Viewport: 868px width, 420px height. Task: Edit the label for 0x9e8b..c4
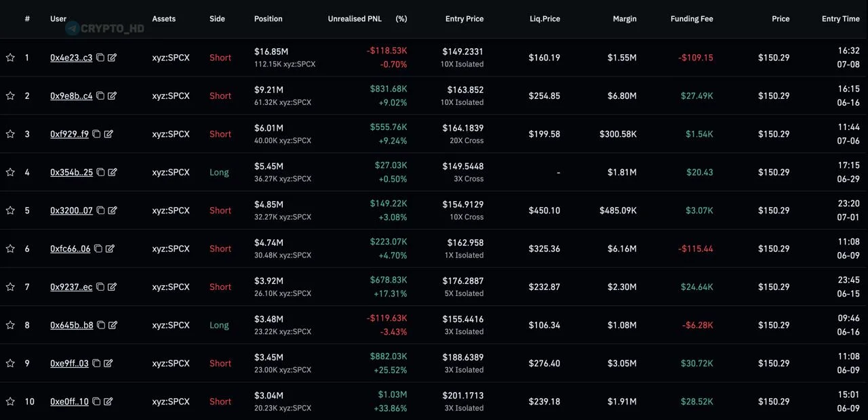(112, 96)
